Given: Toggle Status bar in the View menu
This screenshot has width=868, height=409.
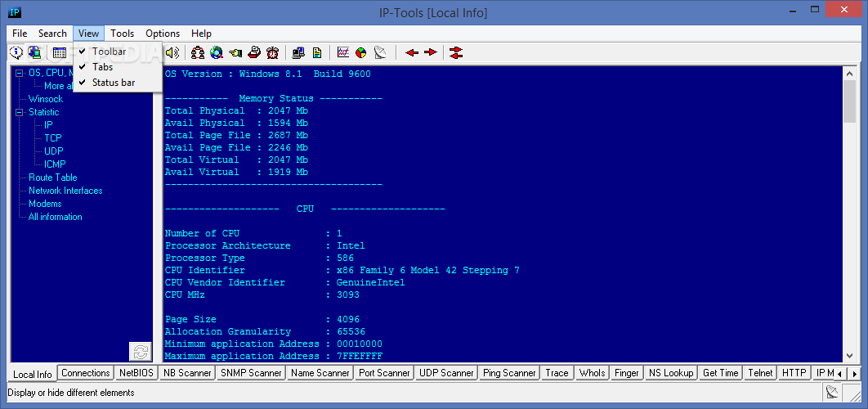Looking at the screenshot, I should click(118, 83).
